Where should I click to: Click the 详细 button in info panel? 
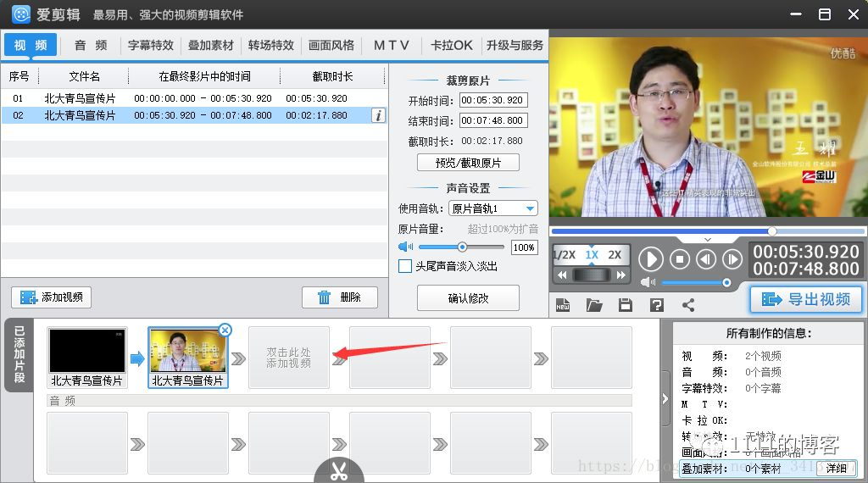[837, 468]
